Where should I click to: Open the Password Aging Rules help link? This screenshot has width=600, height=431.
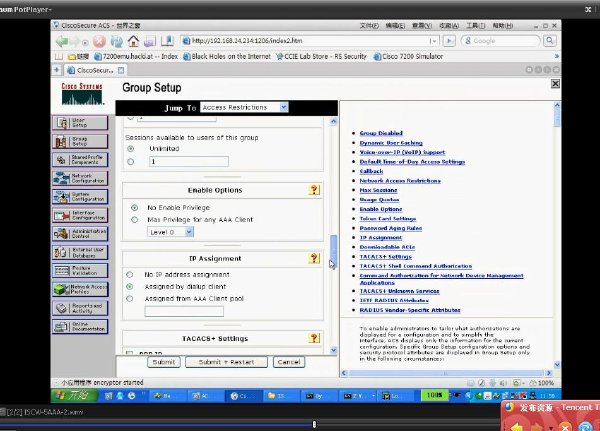tap(391, 228)
